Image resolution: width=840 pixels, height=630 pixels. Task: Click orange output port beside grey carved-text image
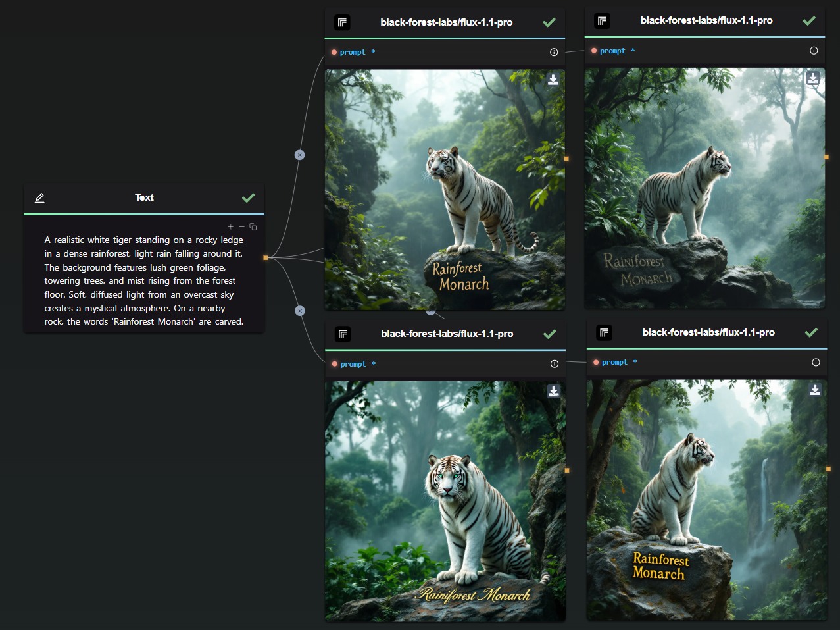[826, 157]
